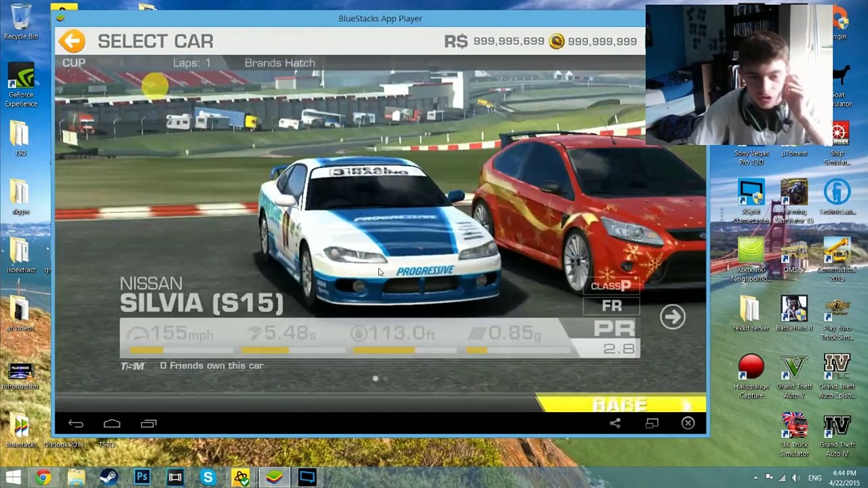
Task: Open the tekkit server folder
Action: pos(751,314)
